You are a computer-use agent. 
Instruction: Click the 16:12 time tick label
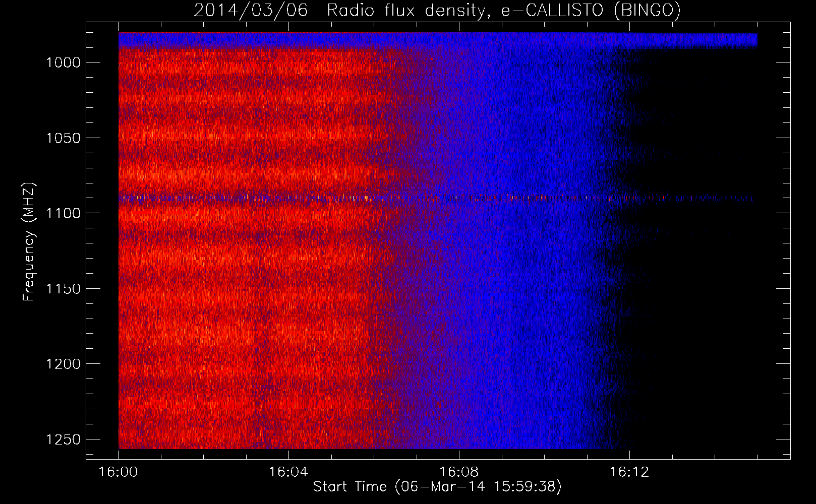(x=629, y=472)
